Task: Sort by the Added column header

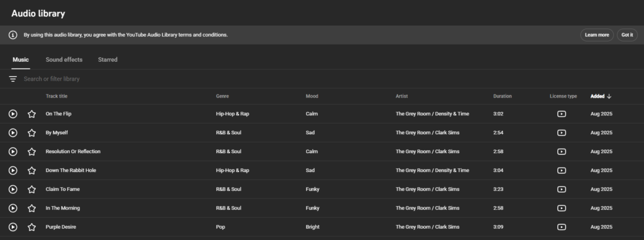Action: pos(597,96)
